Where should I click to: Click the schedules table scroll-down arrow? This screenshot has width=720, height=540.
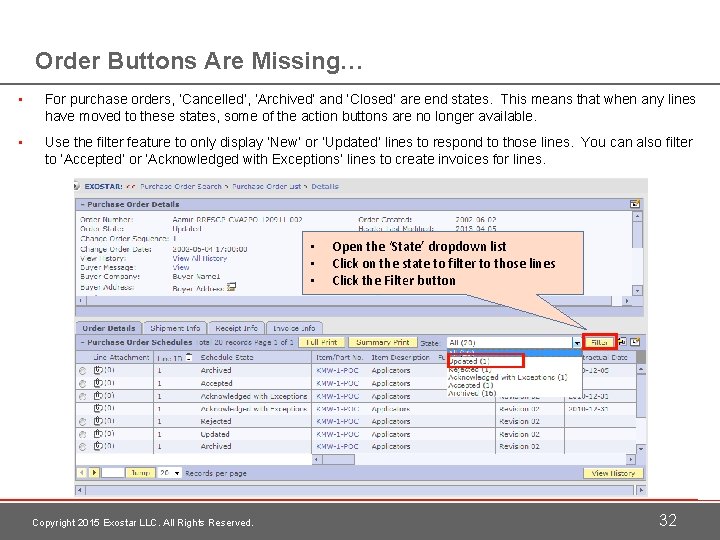(x=641, y=449)
